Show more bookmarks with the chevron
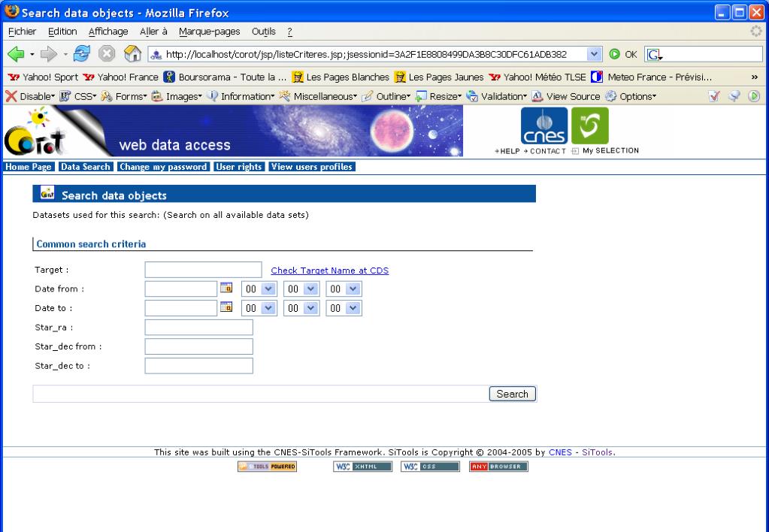769x532 pixels. 754,77
